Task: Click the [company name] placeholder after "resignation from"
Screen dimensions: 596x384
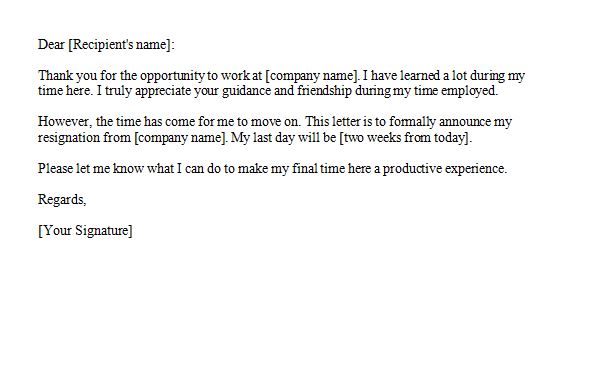Action: [x=181, y=137]
